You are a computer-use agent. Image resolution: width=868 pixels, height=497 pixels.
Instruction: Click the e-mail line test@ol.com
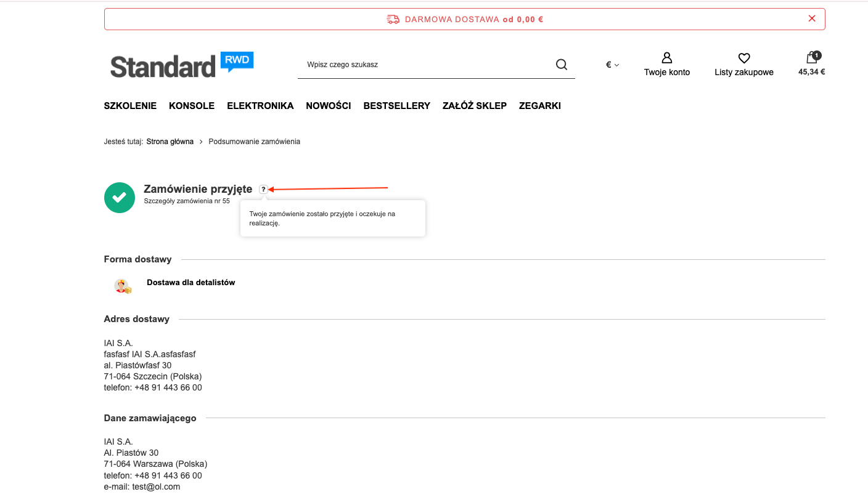[142, 487]
